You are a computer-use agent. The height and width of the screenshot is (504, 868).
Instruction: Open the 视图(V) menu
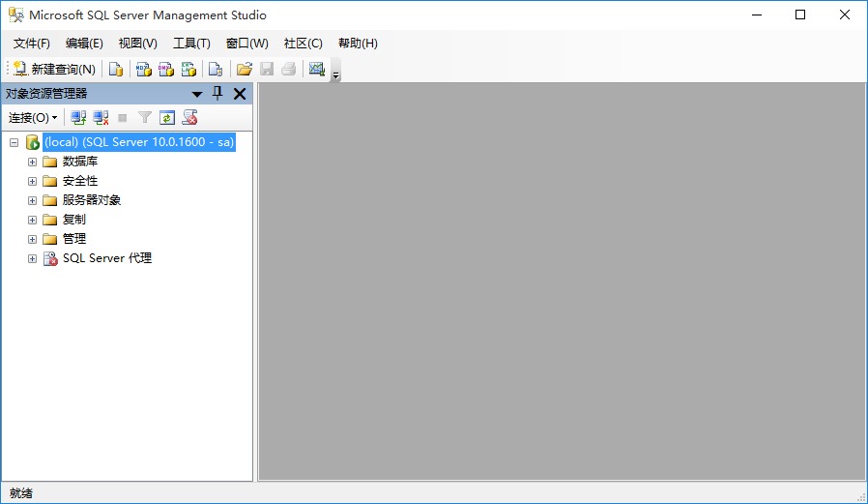tap(138, 44)
